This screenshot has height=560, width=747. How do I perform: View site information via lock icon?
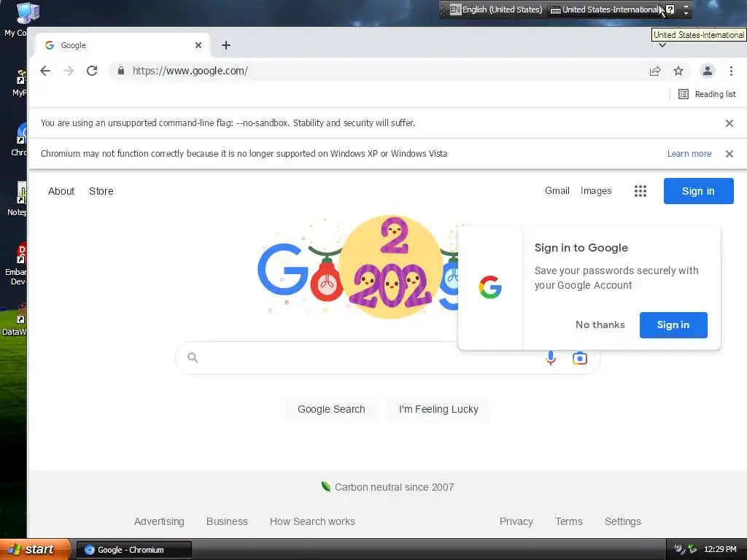click(x=121, y=71)
